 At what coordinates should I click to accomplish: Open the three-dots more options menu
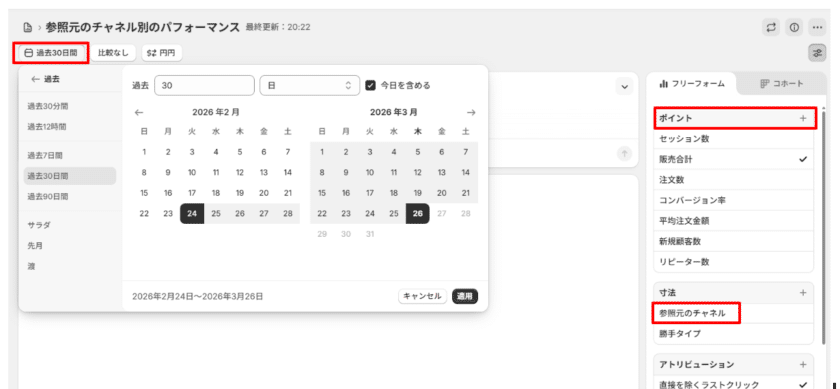point(816,27)
